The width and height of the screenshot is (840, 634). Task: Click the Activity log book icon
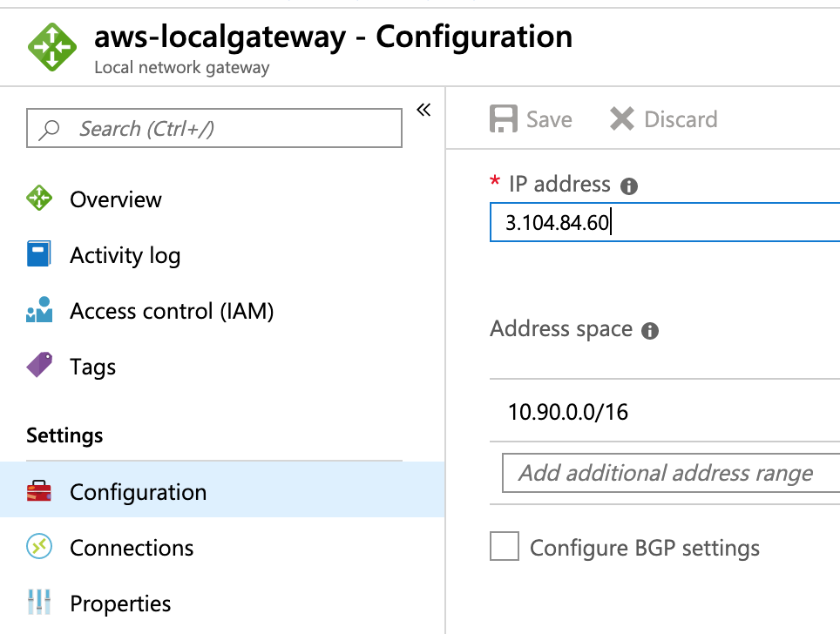pyautogui.click(x=39, y=253)
